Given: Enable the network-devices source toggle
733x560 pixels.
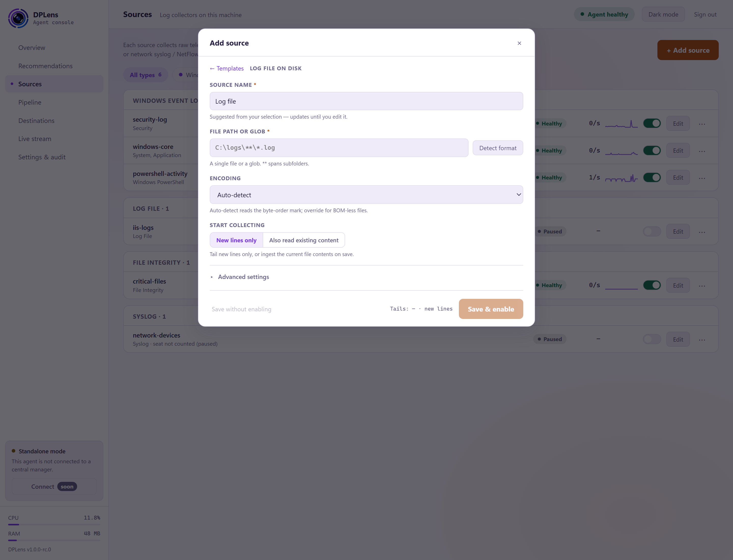Looking at the screenshot, I should [652, 339].
